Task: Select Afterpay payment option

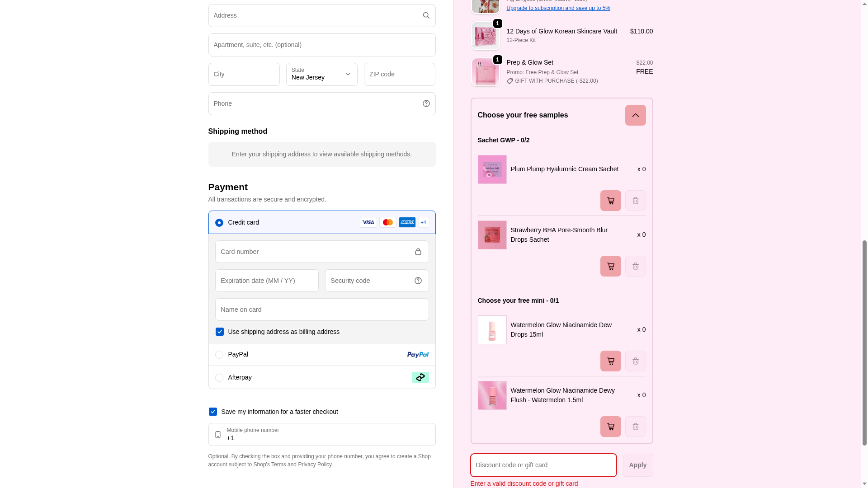Action: click(x=219, y=378)
